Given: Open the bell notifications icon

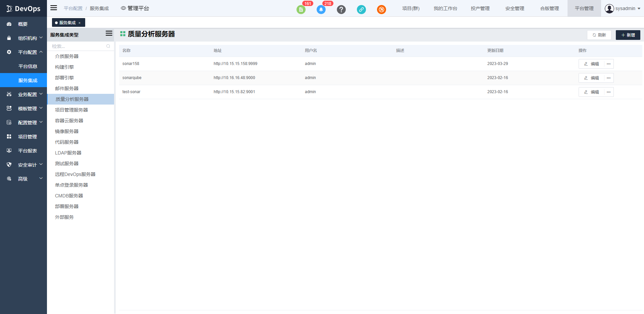Looking at the screenshot, I should click(x=321, y=10).
